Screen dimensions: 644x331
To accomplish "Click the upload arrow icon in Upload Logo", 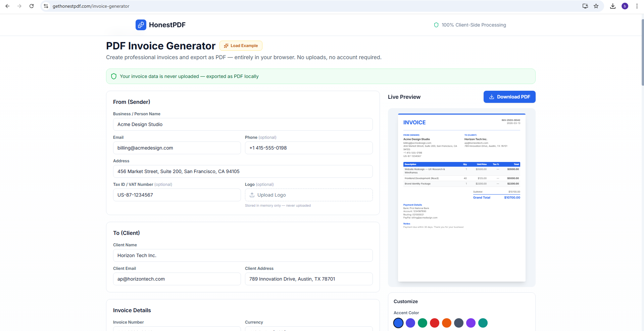I will click(252, 195).
